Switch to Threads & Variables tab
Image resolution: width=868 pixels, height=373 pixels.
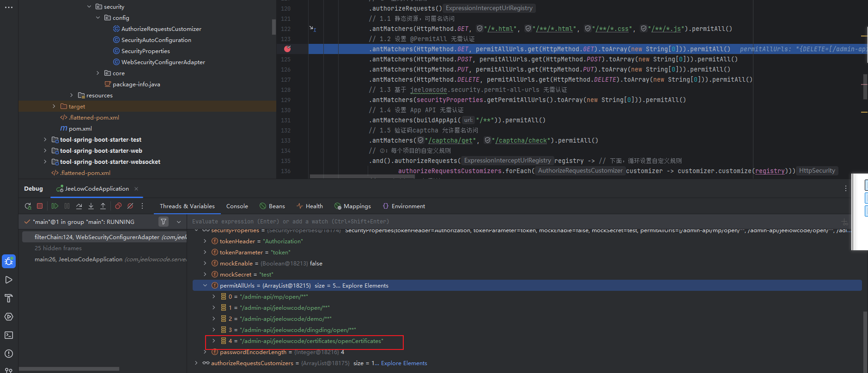(x=187, y=206)
